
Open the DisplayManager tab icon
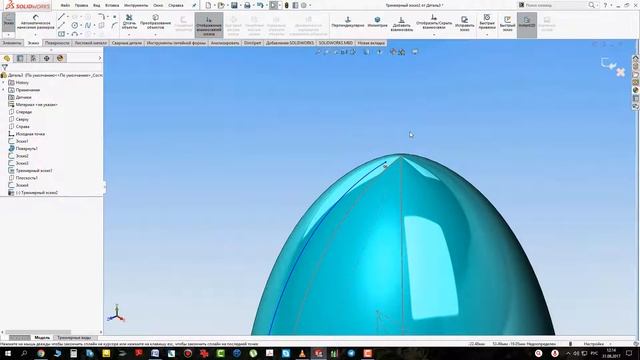[60, 58]
